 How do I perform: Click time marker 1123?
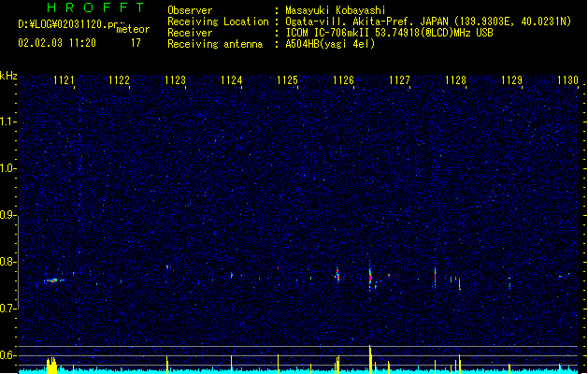coord(176,80)
